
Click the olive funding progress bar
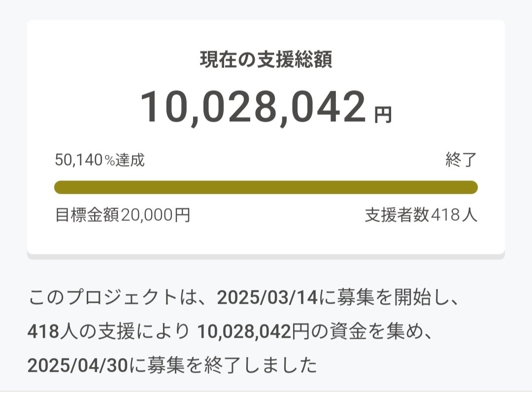pyautogui.click(x=266, y=187)
